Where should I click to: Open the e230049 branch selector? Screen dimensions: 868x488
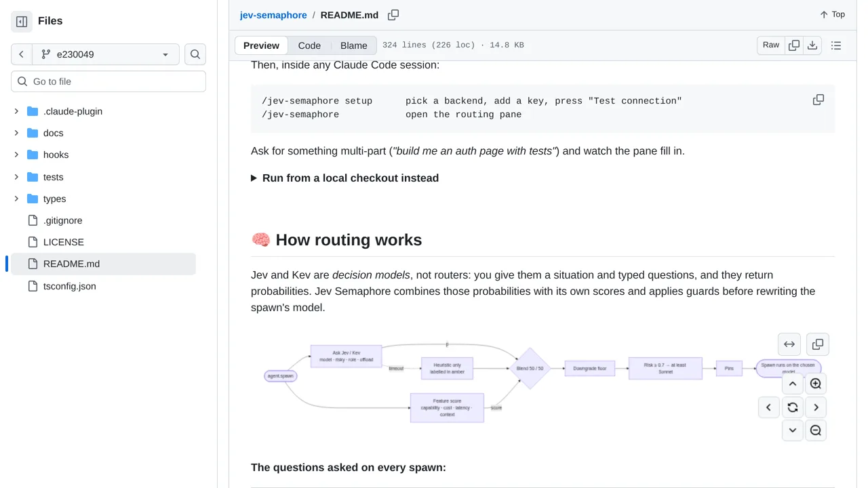click(106, 54)
